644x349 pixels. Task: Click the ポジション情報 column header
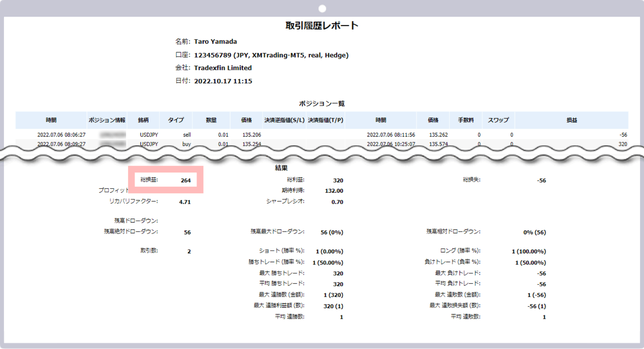coord(107,120)
